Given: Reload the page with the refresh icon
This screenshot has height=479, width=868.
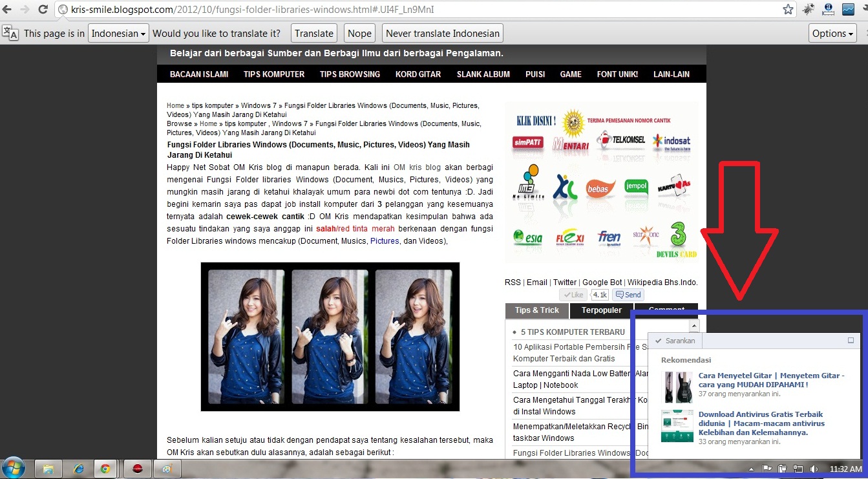Looking at the screenshot, I should click(x=43, y=10).
